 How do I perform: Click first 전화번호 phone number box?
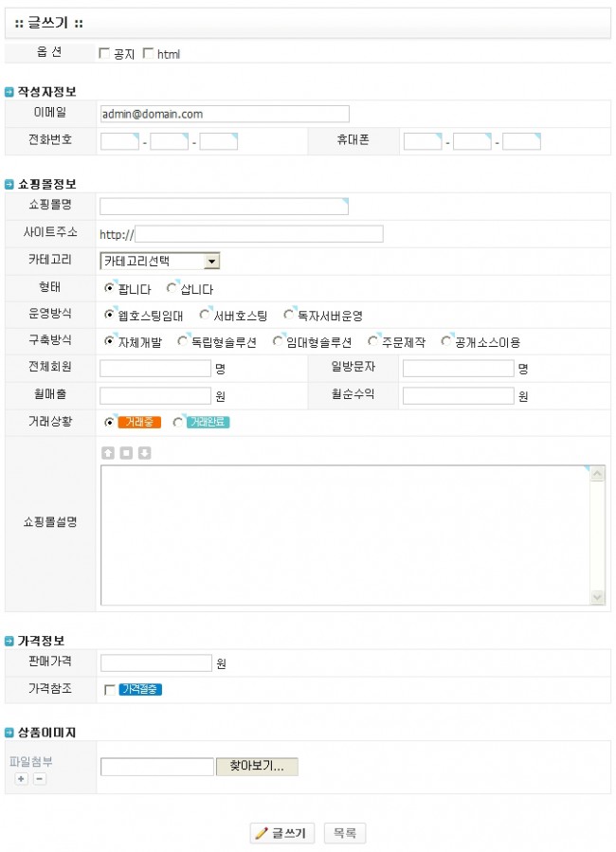[x=119, y=141]
